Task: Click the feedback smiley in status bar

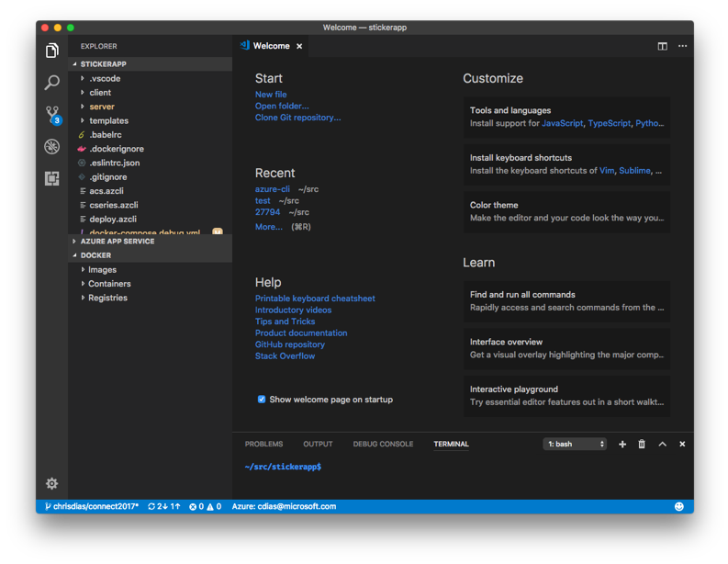Action: [x=679, y=506]
